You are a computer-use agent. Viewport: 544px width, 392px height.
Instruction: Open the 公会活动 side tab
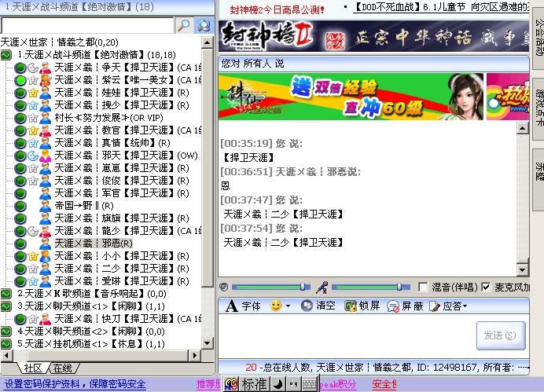538,37
